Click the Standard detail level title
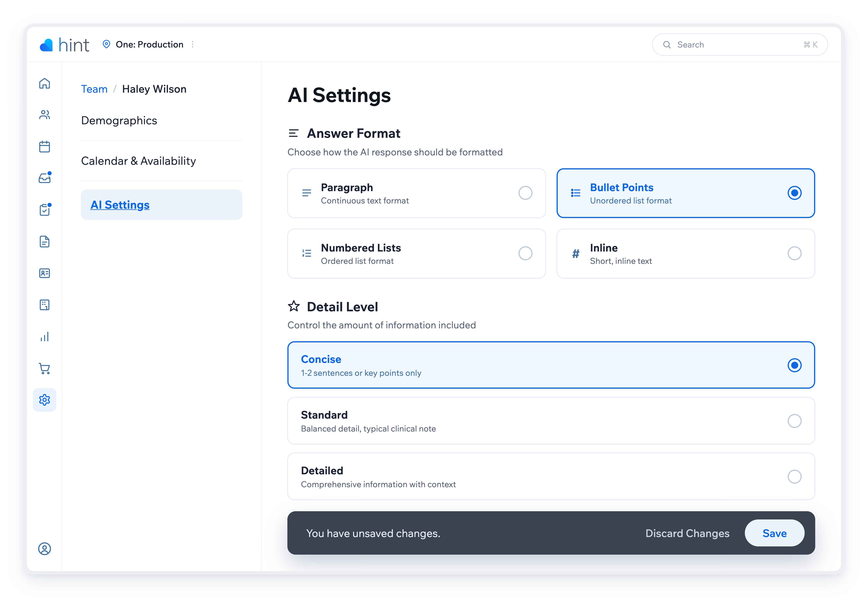The height and width of the screenshot is (598, 868). click(x=324, y=415)
